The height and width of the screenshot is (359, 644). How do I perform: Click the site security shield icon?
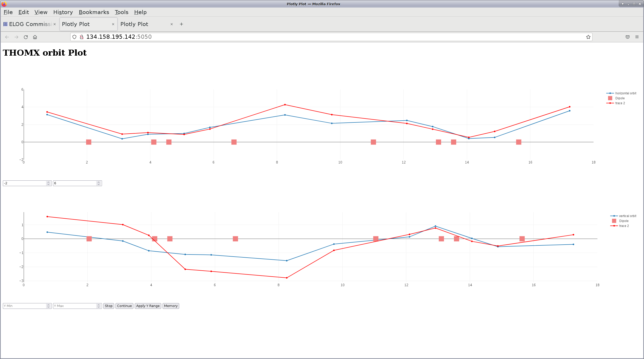click(74, 37)
